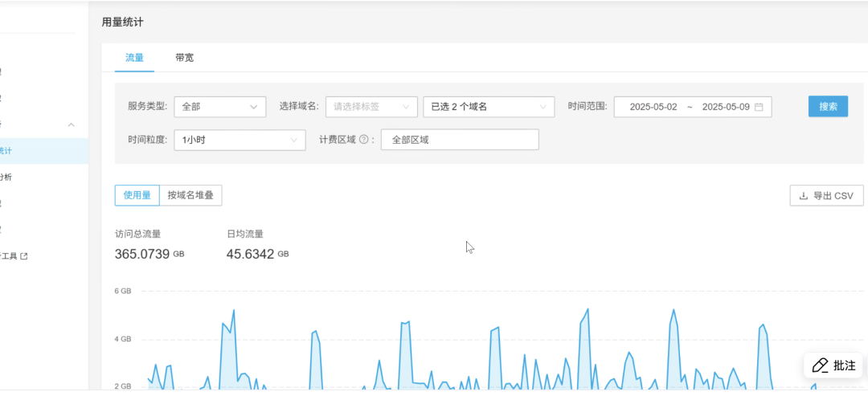Image resolution: width=868 pixels, height=396 pixels.
Task: Click the end date 2025-05-09
Action: coord(725,107)
